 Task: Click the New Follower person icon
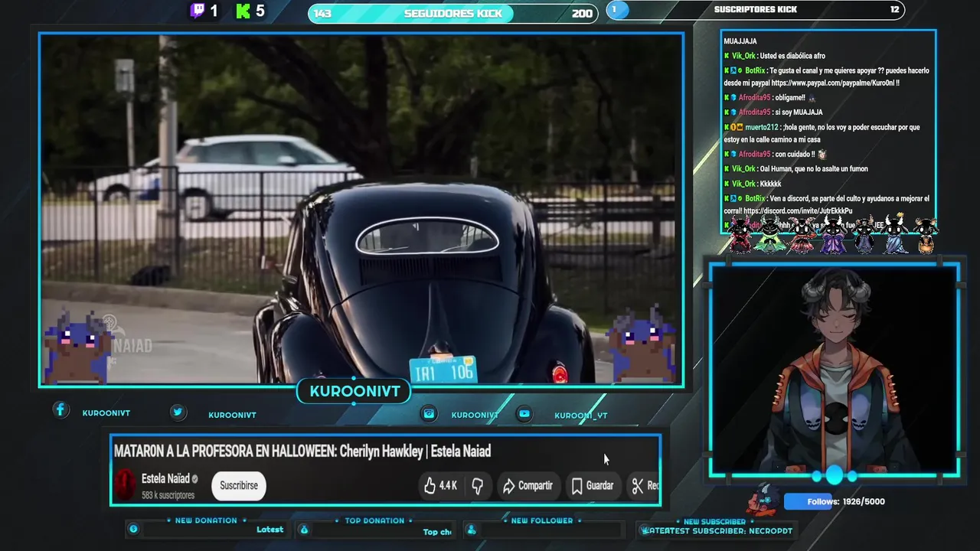tap(472, 530)
